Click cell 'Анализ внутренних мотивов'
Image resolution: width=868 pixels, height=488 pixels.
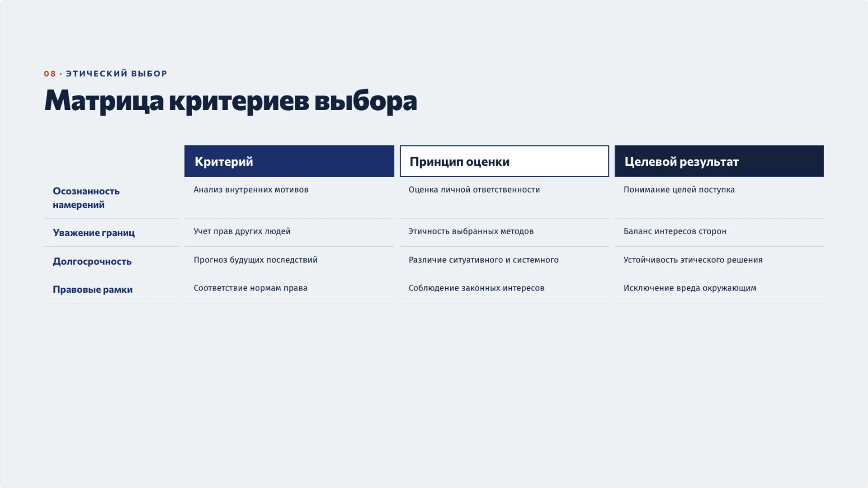click(x=251, y=190)
